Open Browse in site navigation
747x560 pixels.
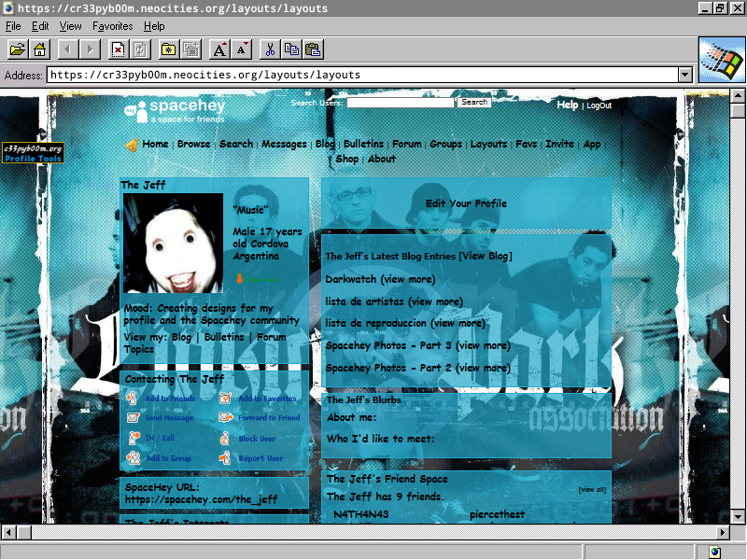click(x=193, y=144)
